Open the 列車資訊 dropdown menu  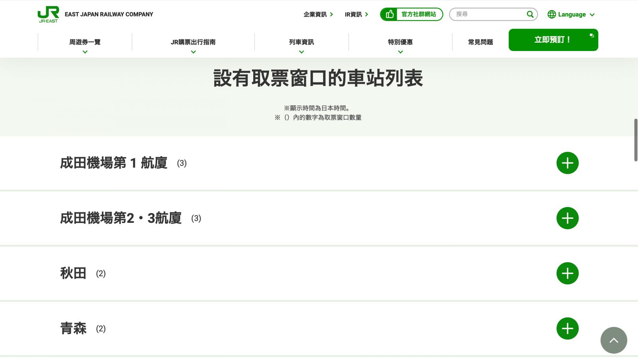(301, 42)
